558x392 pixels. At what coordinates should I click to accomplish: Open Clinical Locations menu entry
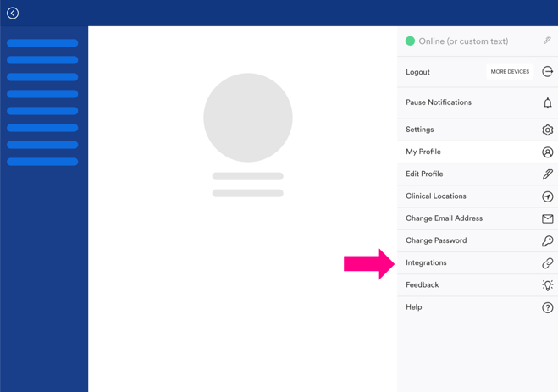478,196
